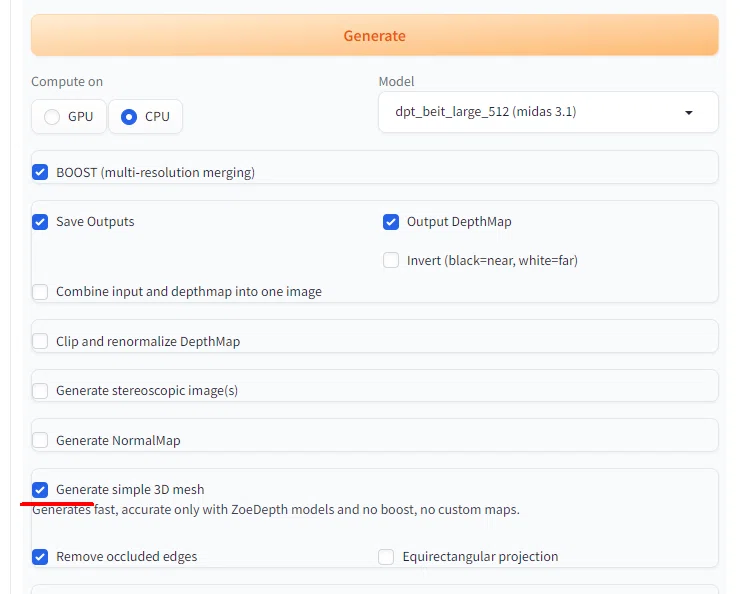Toggle the BOOST multi-resolution merging checkbox
This screenshot has height=594, width=746.
click(x=40, y=172)
